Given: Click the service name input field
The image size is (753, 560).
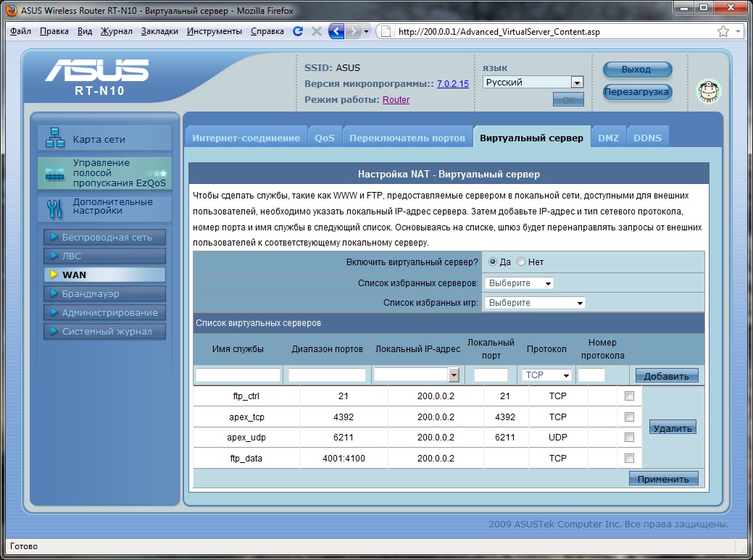Looking at the screenshot, I should (238, 375).
